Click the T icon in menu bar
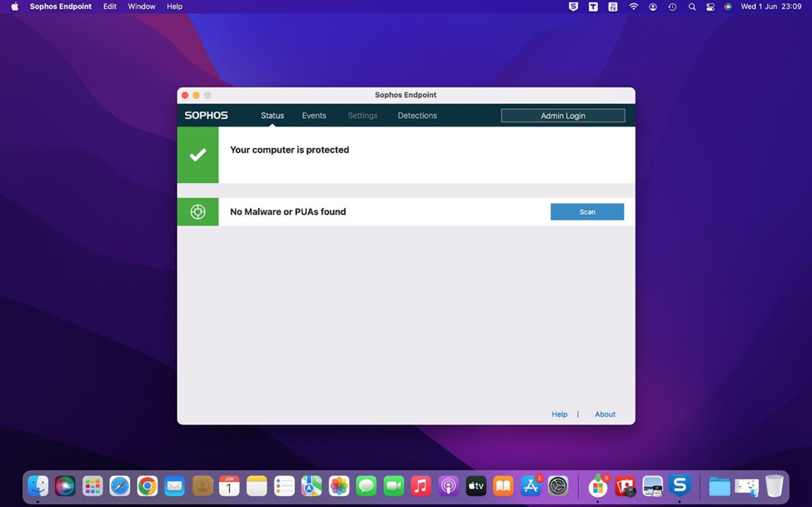The image size is (812, 507). click(593, 7)
